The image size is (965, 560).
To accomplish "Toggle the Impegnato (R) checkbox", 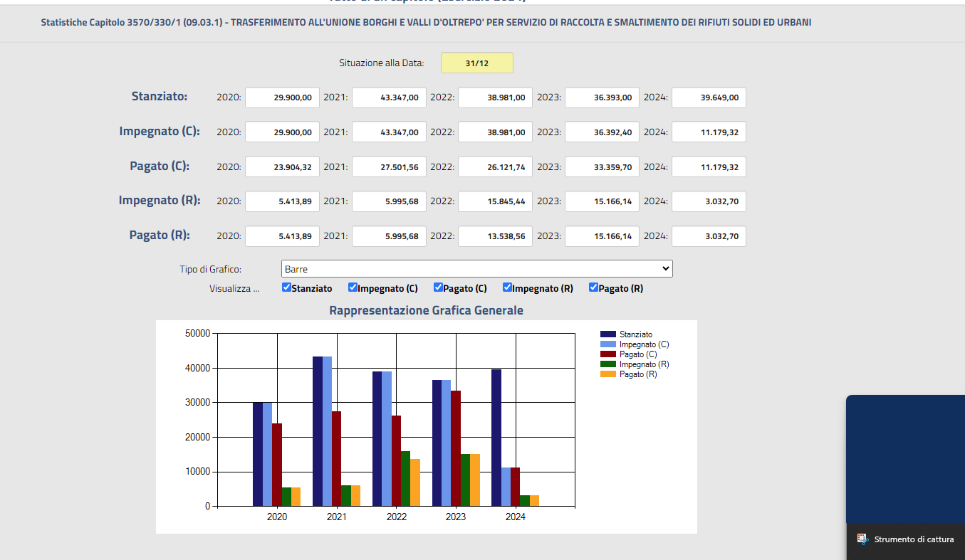I will [x=507, y=287].
